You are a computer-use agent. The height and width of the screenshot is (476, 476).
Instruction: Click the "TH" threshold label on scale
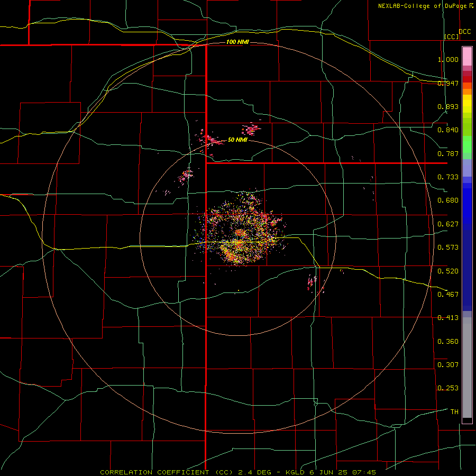[x=454, y=412]
